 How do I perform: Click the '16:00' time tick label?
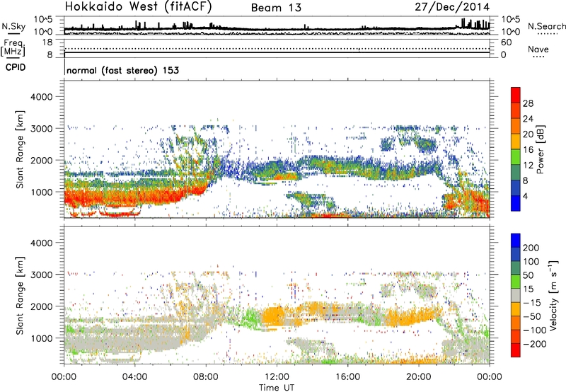(347, 377)
